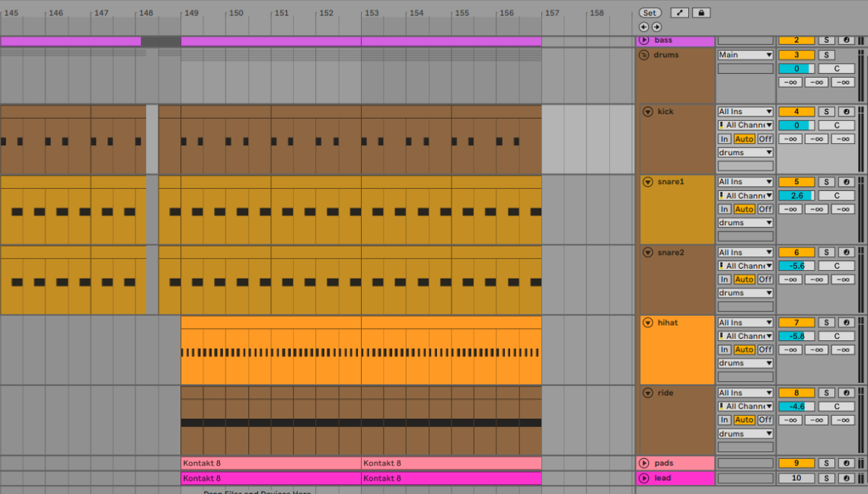The width and height of the screenshot is (868, 494).
Task: Arm the kick track record button
Action: (x=845, y=111)
